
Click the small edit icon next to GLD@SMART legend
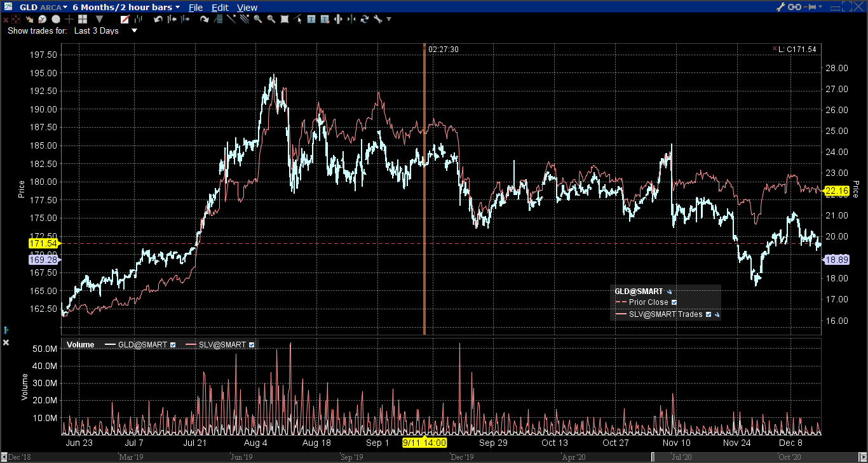coord(669,292)
